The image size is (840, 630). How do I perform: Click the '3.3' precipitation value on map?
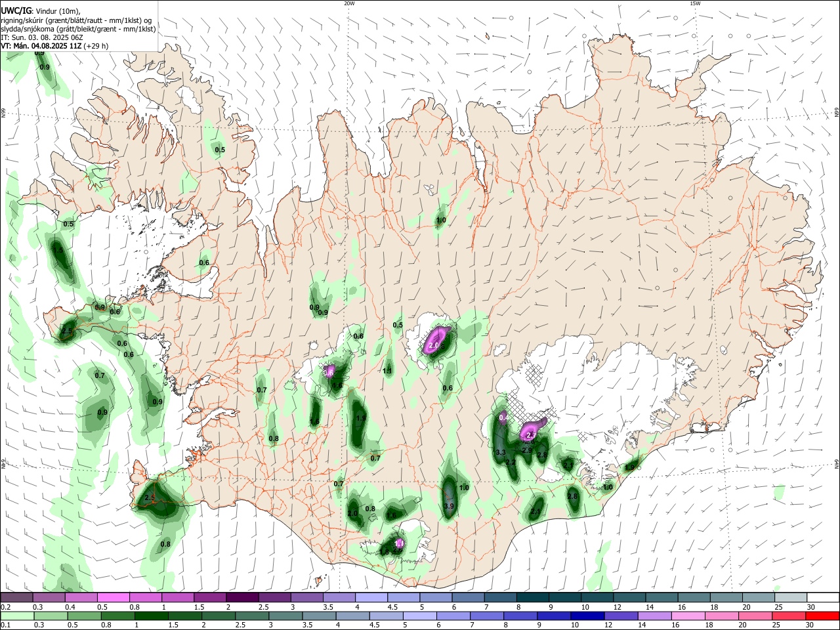pos(501,453)
